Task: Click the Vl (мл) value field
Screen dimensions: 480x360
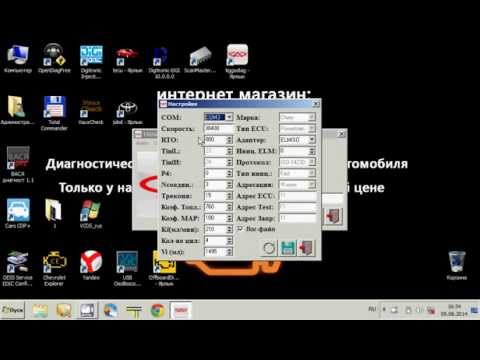Action: [x=215, y=252]
